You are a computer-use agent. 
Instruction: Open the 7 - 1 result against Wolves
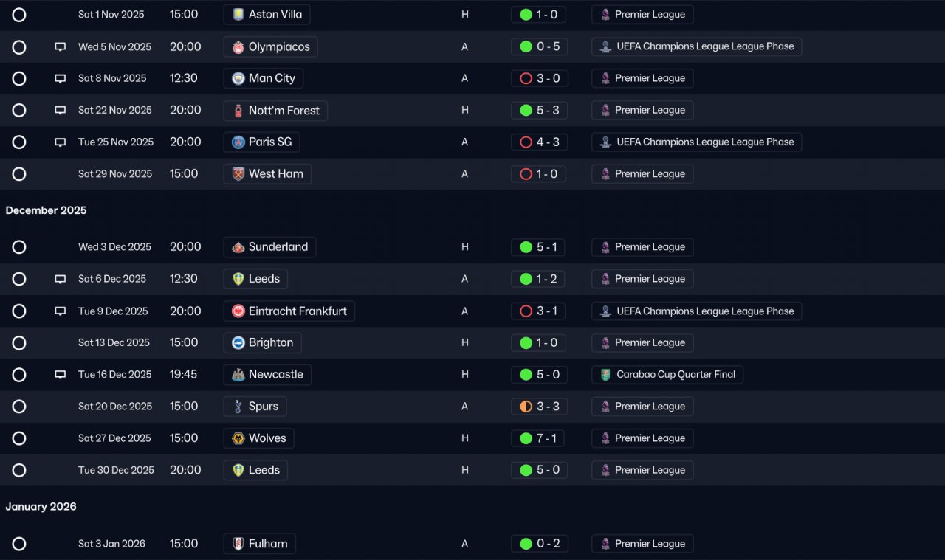point(539,438)
